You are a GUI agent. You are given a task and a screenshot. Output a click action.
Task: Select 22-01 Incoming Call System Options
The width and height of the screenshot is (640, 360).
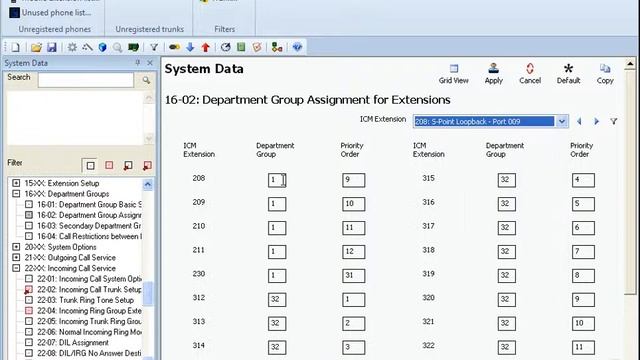click(89, 278)
